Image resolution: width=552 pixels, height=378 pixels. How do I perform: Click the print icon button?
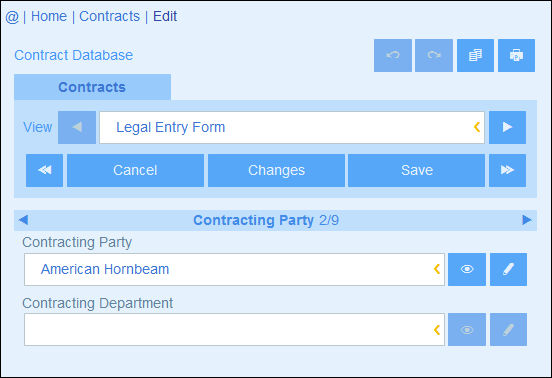516,55
